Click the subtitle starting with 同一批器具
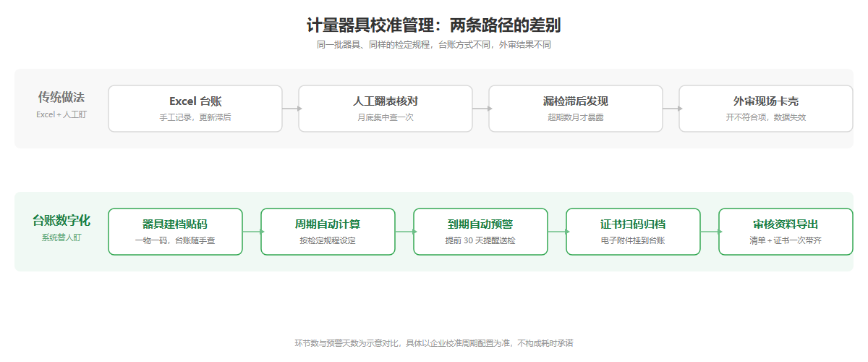 click(434, 45)
